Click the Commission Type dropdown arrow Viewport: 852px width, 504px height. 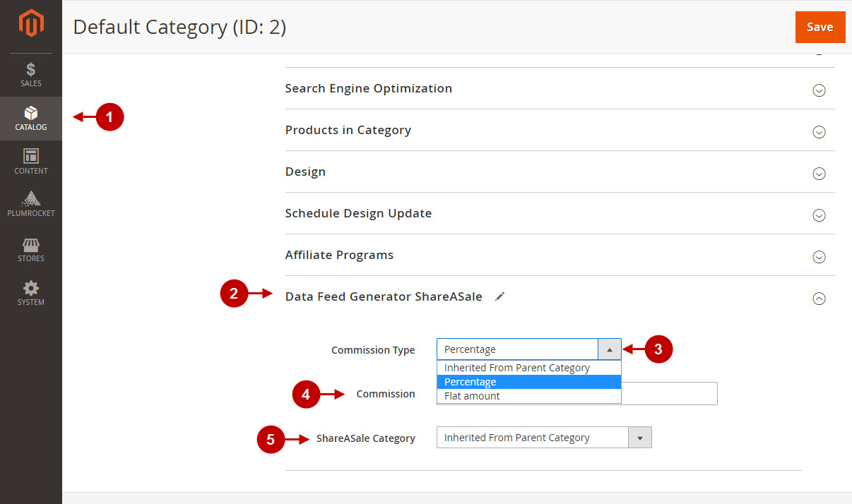click(x=610, y=349)
